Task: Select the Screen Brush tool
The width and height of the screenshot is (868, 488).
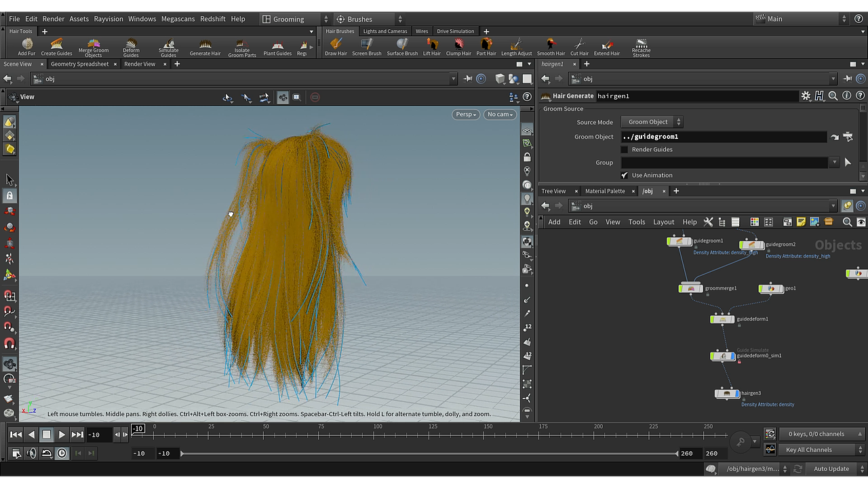Action: tap(366, 47)
